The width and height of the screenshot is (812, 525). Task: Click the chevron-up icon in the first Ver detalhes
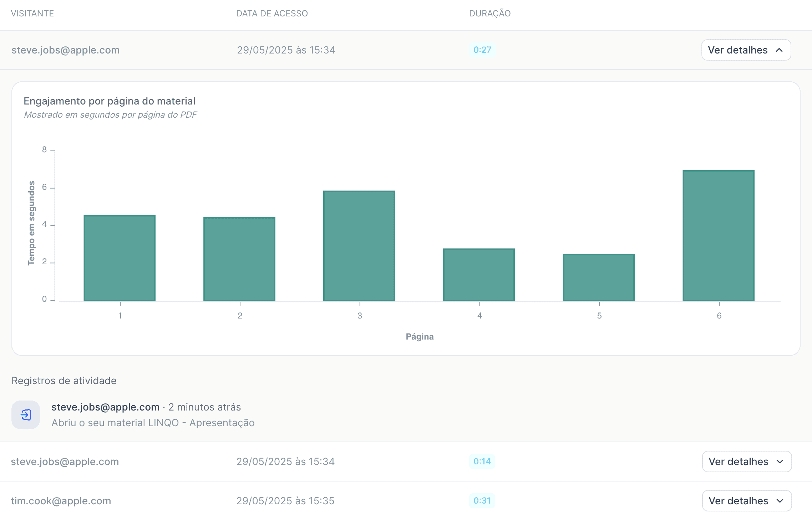click(779, 50)
